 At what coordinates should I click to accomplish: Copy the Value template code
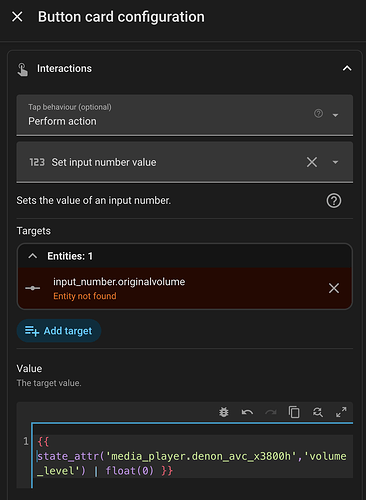click(x=294, y=412)
